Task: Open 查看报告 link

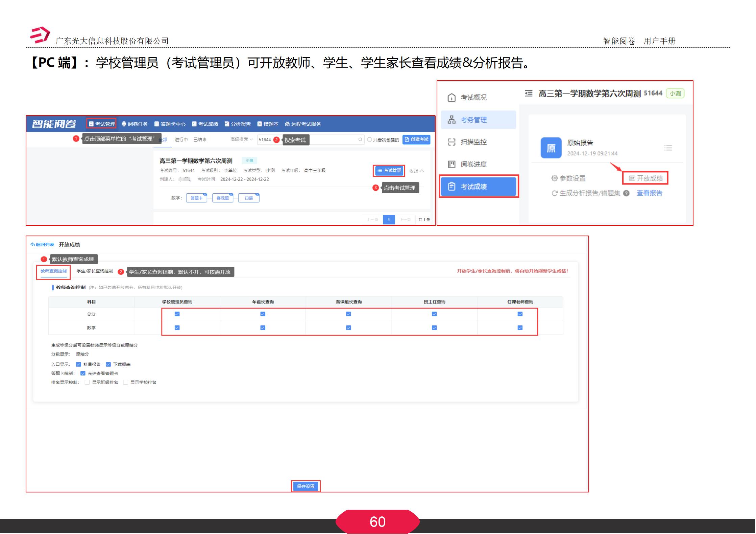Action: pos(649,193)
